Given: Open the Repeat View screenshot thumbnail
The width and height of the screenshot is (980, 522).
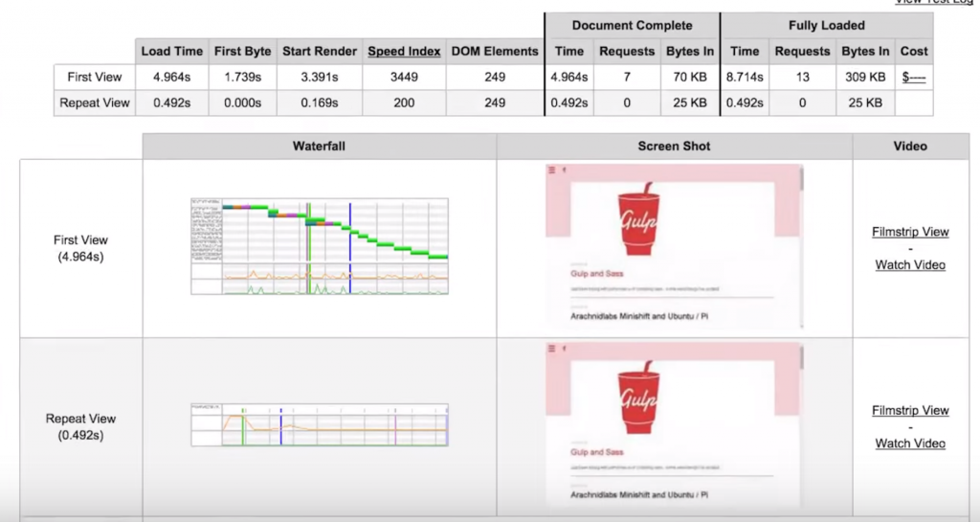Looking at the screenshot, I should pyautogui.click(x=675, y=425).
